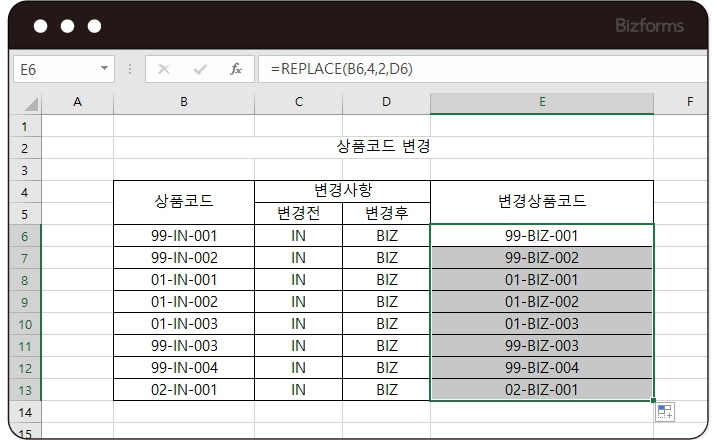Click the Cancel X icon in formula bar
The width and height of the screenshot is (715, 440).
click(164, 69)
